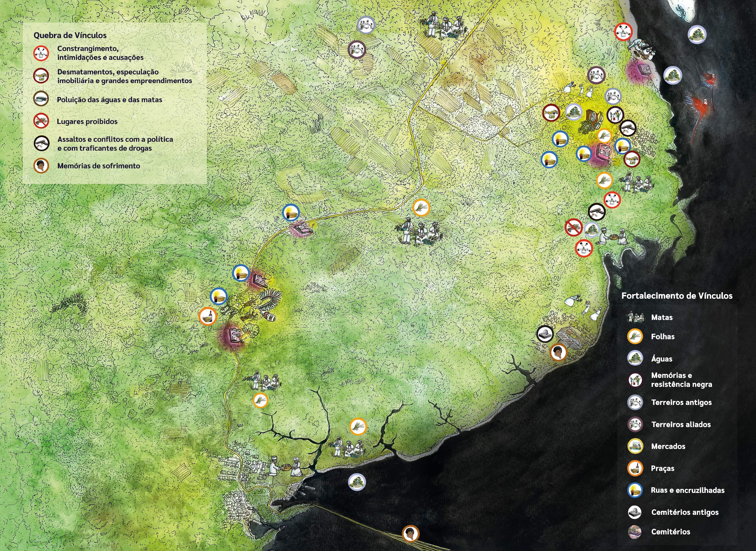
Task: Click the "Fortalecimento de Vínculos" heading
Action: click(x=677, y=296)
